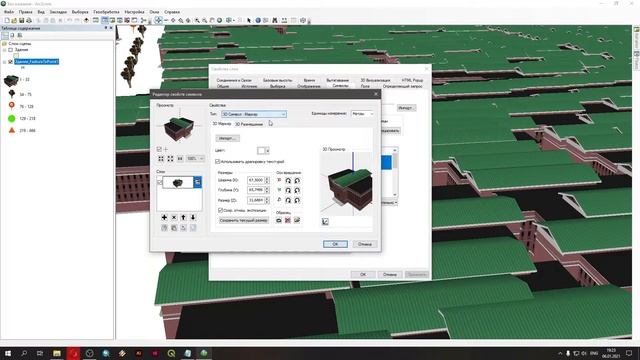This screenshot has height=360, width=640.
Task: Select the Zoom In tool
Action: (197, 20)
